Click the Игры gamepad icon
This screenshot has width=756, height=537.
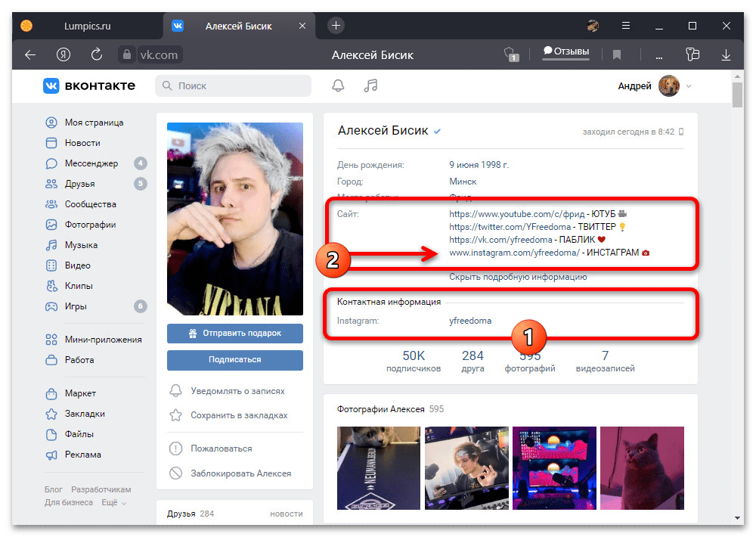(x=51, y=306)
